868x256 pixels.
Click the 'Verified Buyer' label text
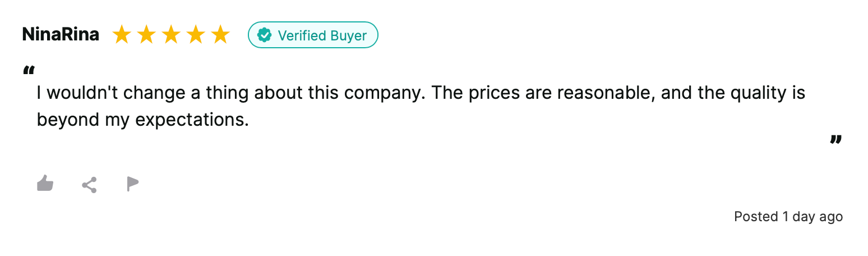(x=322, y=35)
